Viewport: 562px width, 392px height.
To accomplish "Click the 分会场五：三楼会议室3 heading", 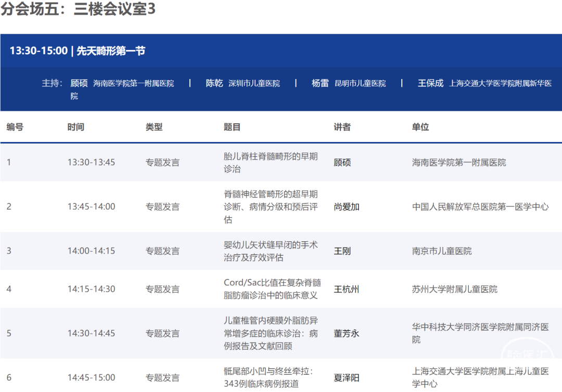I will [x=78, y=9].
